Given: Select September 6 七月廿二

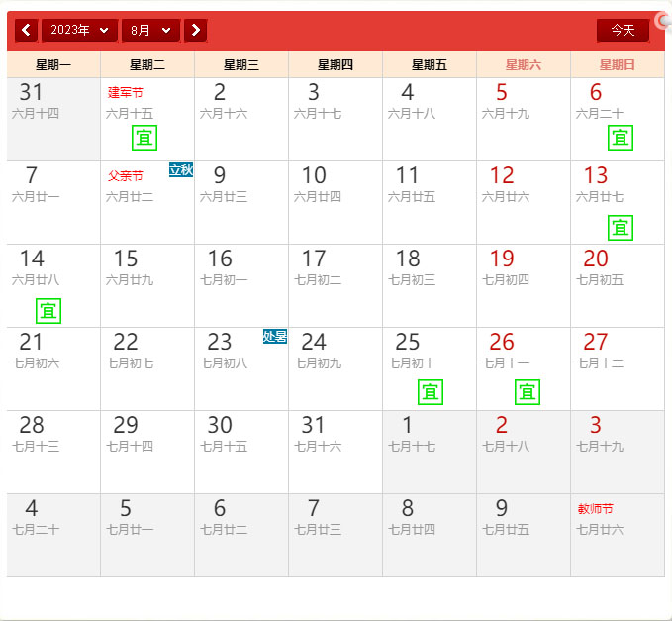Looking at the screenshot, I should tap(241, 535).
